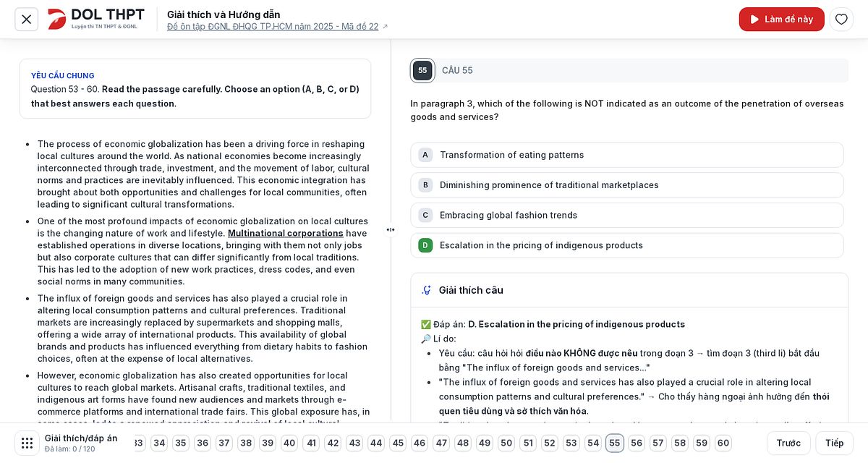Image resolution: width=868 pixels, height=463 pixels.
Task: Open the question grid menu icon
Action: coord(27,443)
